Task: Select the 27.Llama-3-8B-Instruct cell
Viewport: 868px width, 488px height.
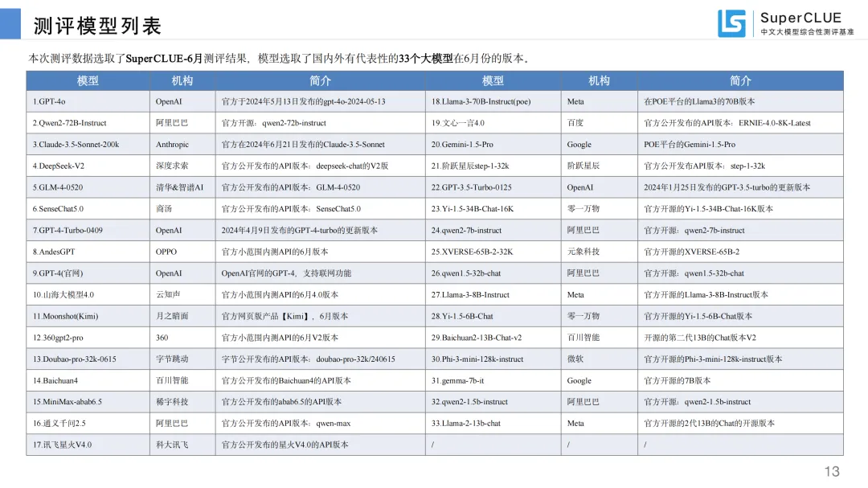Action: coord(493,295)
